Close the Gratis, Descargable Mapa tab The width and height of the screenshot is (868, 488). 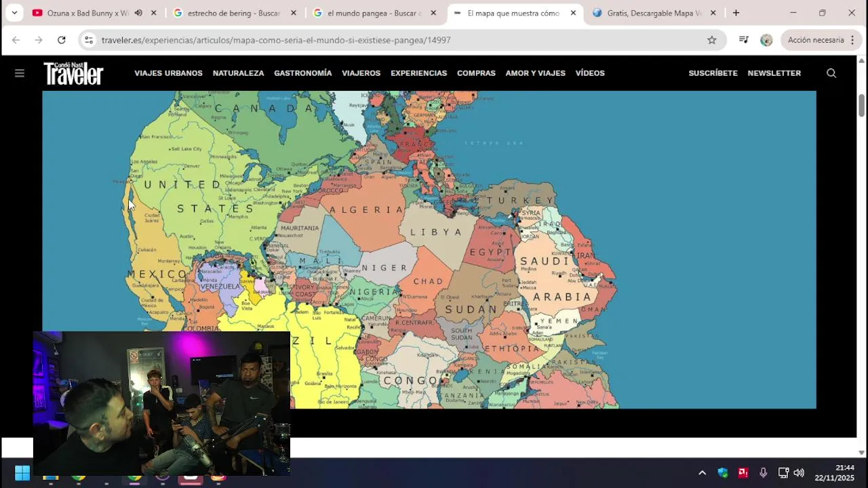pos(713,13)
